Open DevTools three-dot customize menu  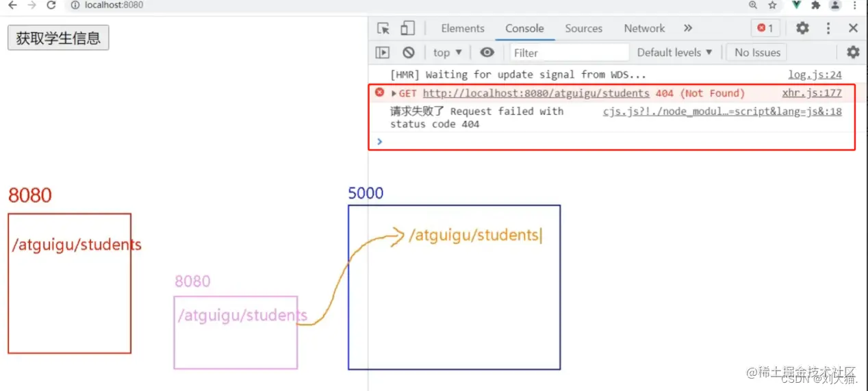(828, 28)
